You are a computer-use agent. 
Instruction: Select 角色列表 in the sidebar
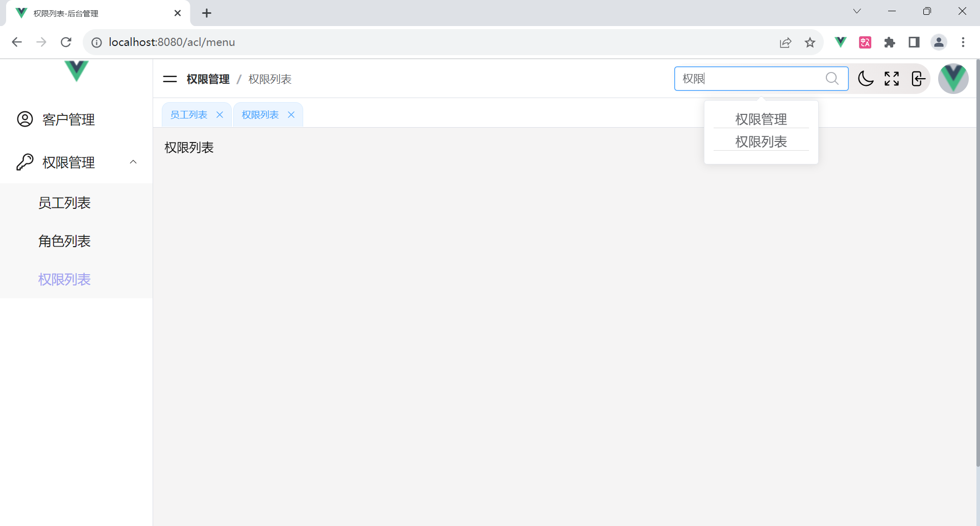click(x=64, y=241)
